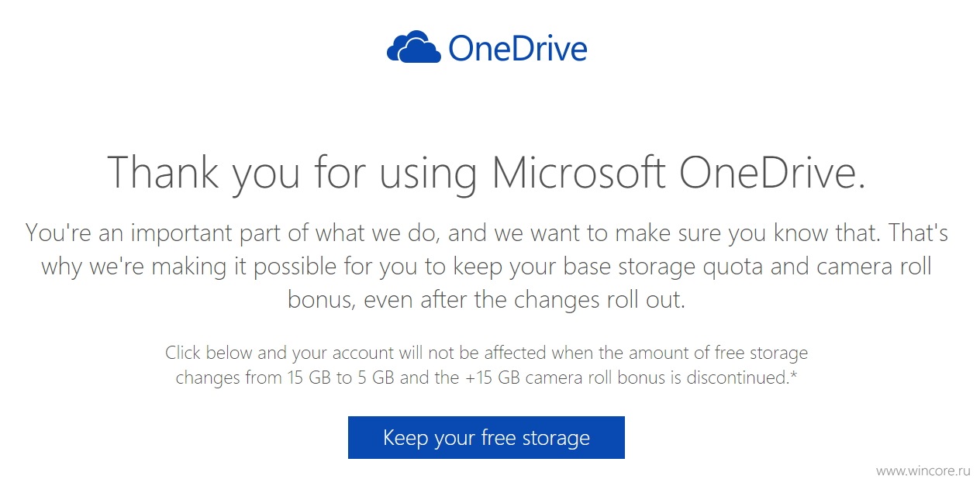Open the www.wincore.ru watermark link
The image size is (980, 486).
tap(922, 470)
